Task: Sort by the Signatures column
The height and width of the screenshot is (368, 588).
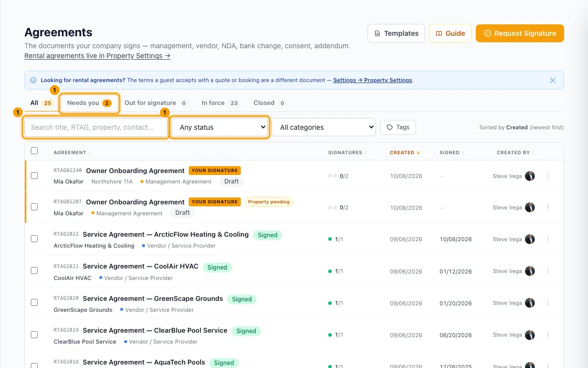Action: click(x=347, y=153)
